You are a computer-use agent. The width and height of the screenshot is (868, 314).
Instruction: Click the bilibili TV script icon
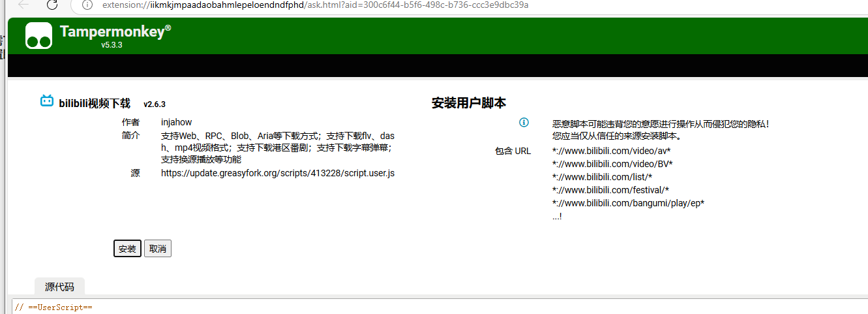(x=47, y=101)
